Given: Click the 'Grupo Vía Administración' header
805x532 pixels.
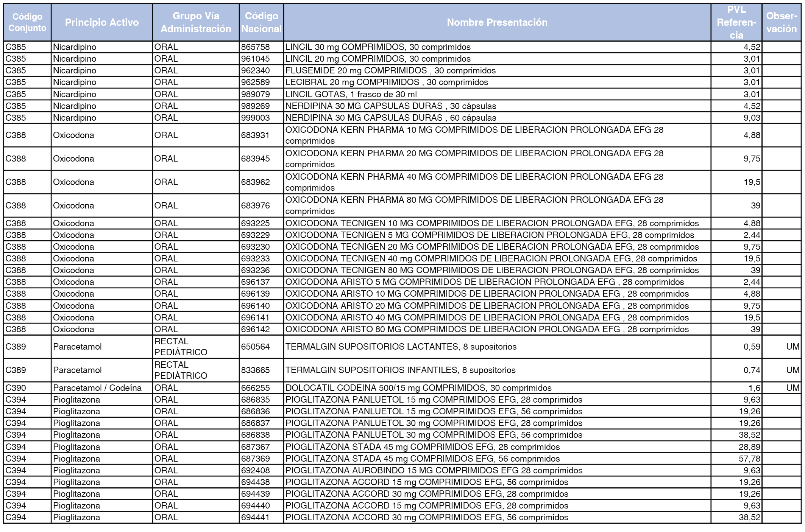Looking at the screenshot, I should 196,22.
